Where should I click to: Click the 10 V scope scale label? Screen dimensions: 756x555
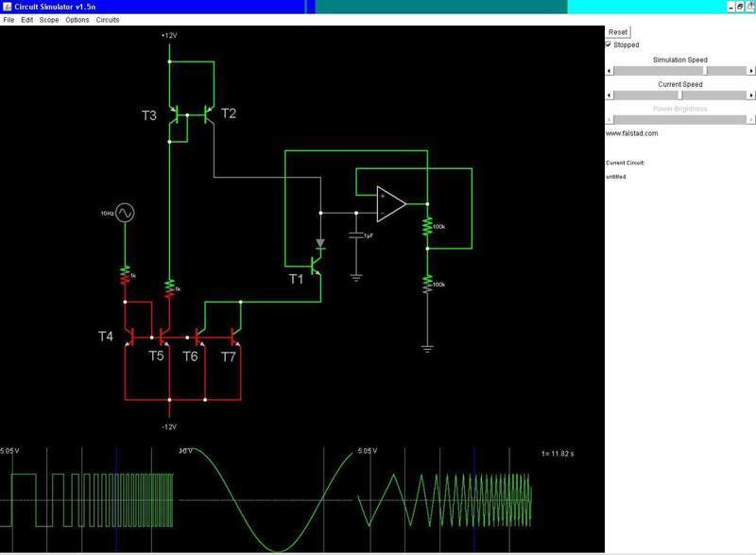(185, 451)
